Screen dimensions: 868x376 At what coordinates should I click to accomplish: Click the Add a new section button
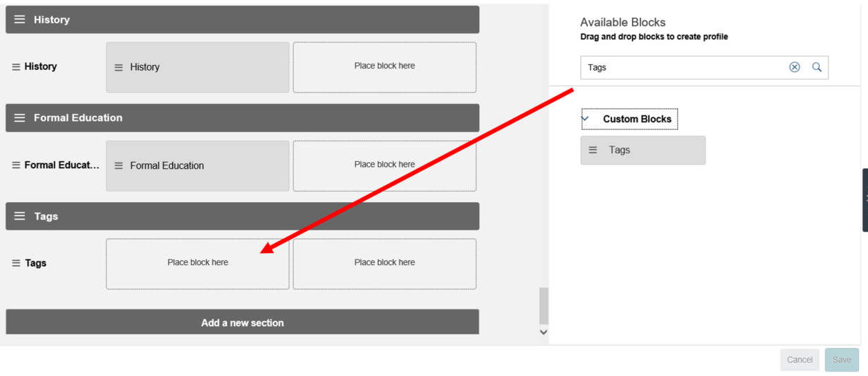pos(242,322)
